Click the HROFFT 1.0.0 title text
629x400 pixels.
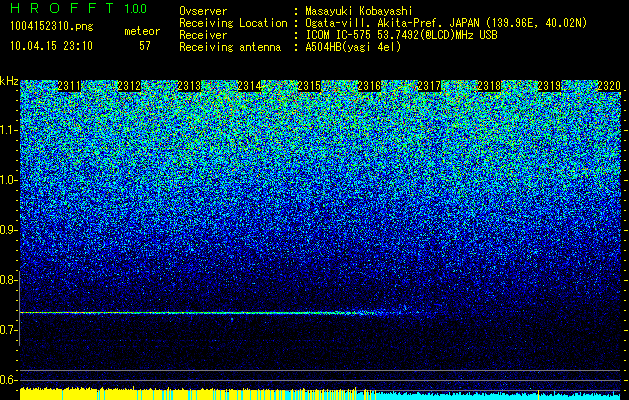click(79, 8)
